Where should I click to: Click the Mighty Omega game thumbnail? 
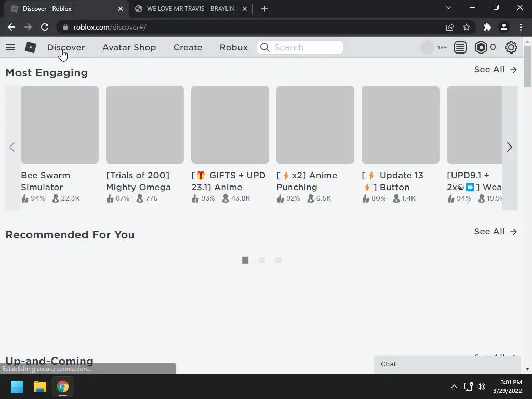(x=145, y=125)
